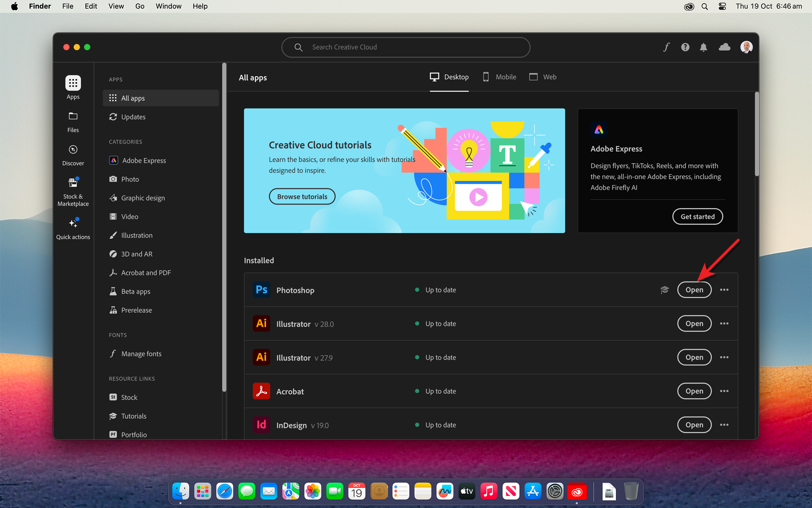Click the Illustrator v28.0 app icon

click(261, 323)
